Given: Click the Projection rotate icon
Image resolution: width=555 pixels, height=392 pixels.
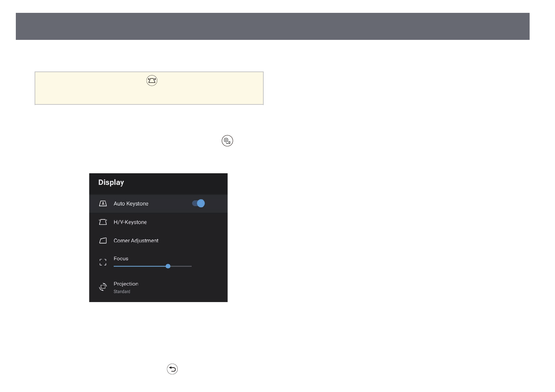Looking at the screenshot, I should [103, 287].
